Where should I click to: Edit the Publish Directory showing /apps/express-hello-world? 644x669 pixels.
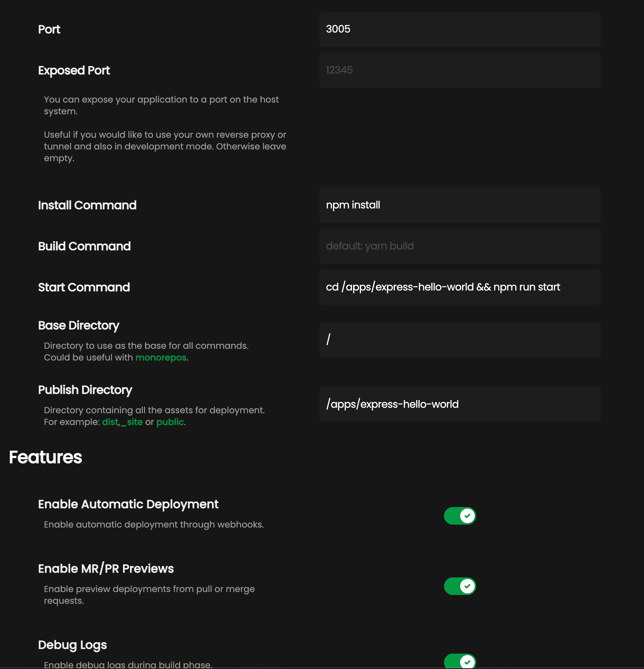pyautogui.click(x=460, y=404)
